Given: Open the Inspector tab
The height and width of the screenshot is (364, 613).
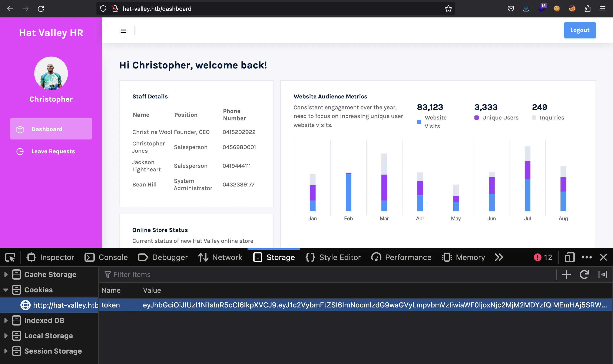Looking at the screenshot, I should (50, 257).
